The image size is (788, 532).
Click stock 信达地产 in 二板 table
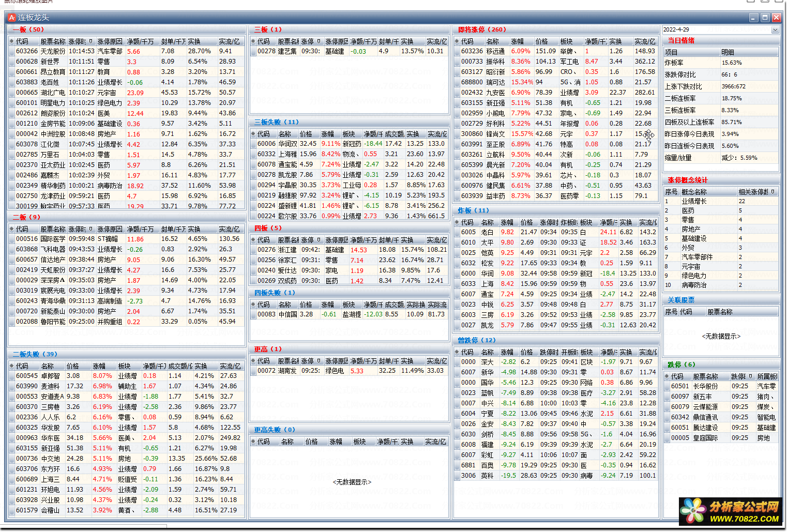click(53, 260)
